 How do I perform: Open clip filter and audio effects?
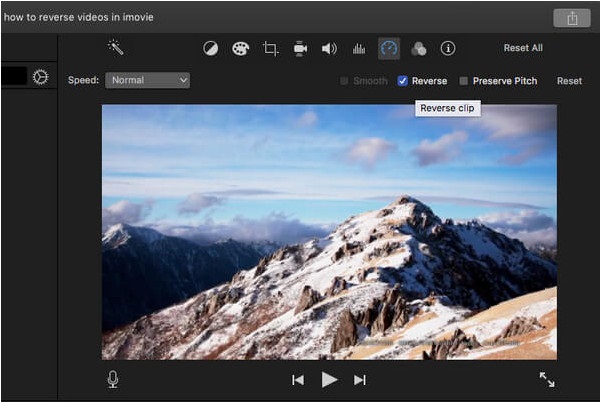coord(419,49)
